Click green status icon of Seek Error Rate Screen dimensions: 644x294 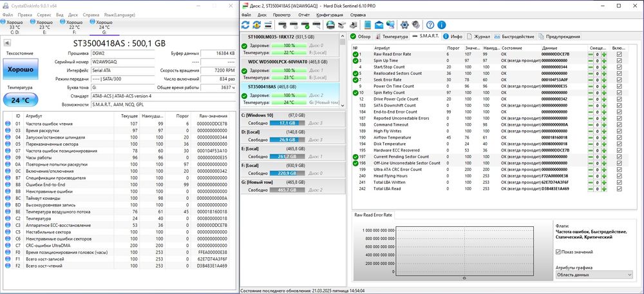tap(355, 80)
